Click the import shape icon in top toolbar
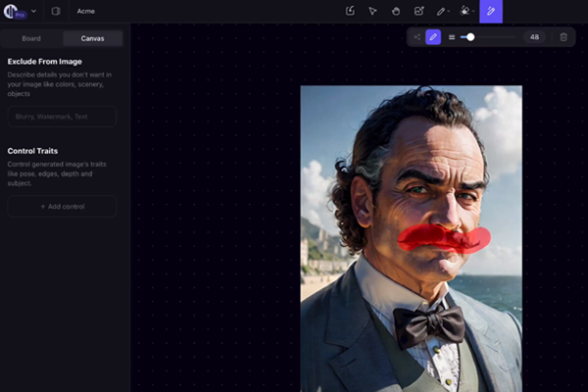 (x=350, y=11)
